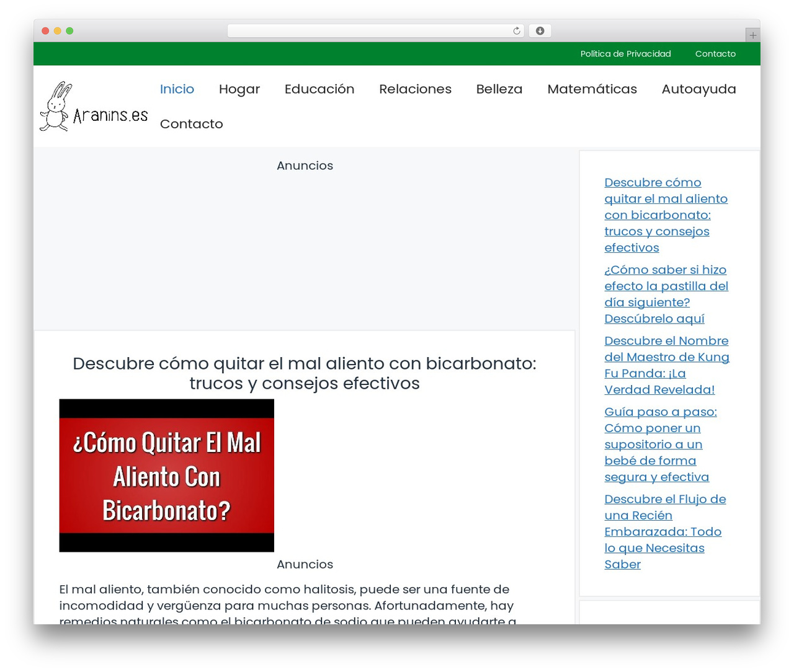Open sidebar link about Maestro de Kung Fu Panda
The width and height of the screenshot is (794, 672).
667,365
